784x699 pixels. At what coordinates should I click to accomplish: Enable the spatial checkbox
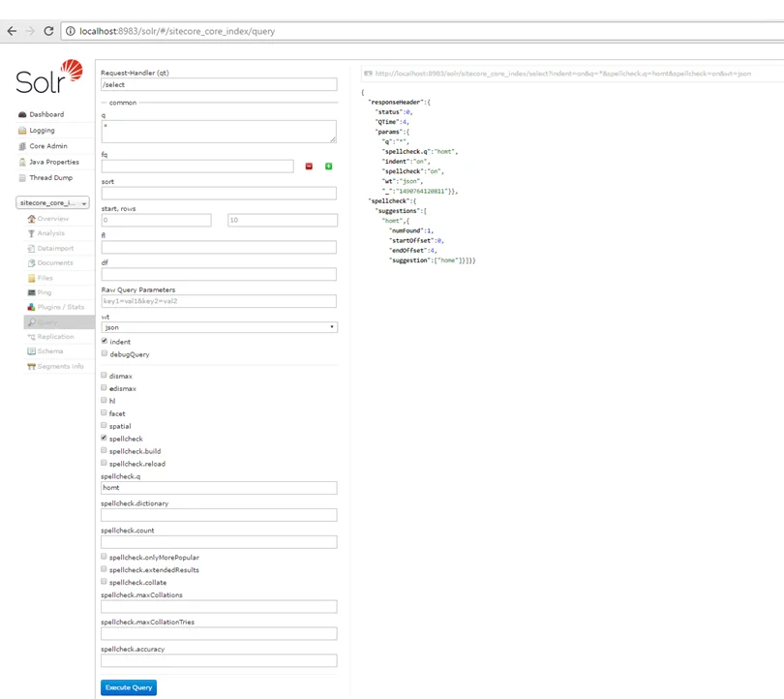(x=104, y=425)
